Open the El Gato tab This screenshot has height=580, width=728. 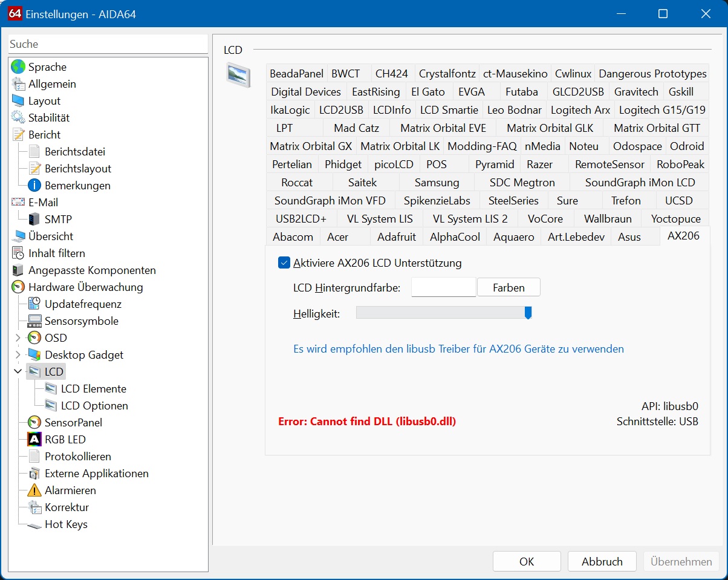click(428, 92)
